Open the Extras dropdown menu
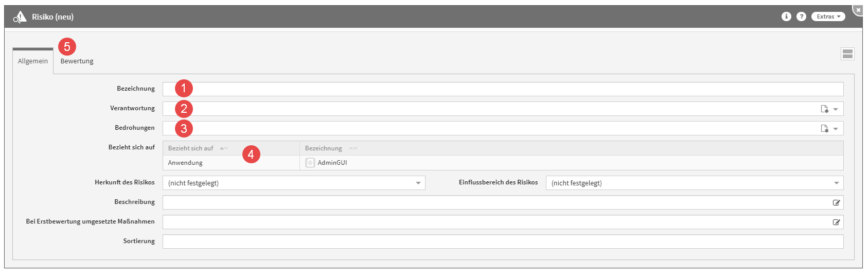Viewport: 868px width, 274px height. pos(828,16)
